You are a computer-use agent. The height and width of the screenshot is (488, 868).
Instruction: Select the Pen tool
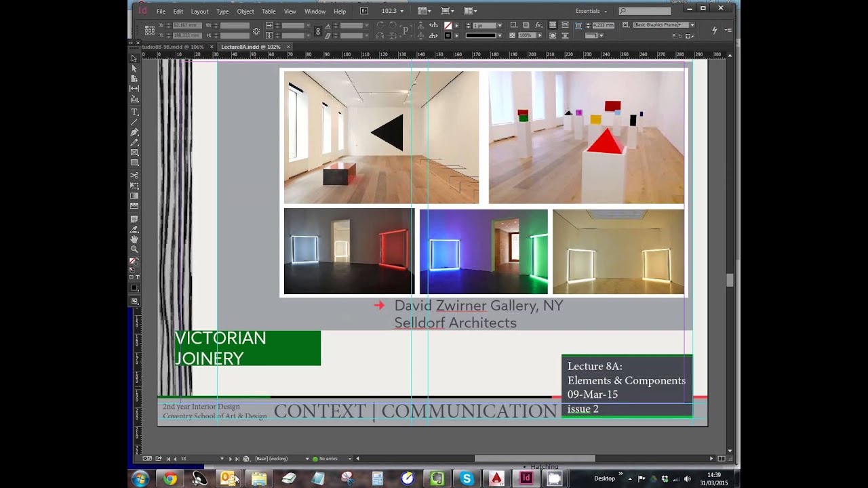tap(134, 132)
